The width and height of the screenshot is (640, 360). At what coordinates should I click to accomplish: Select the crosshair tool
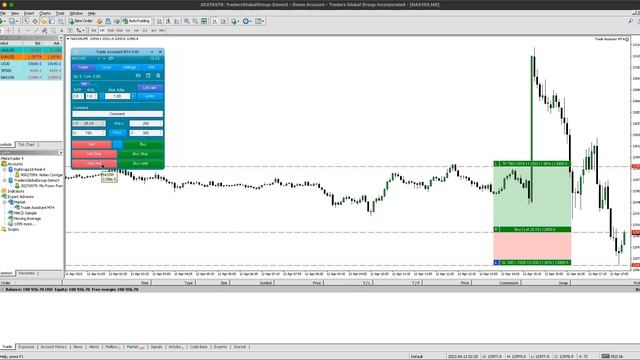click(x=8, y=31)
